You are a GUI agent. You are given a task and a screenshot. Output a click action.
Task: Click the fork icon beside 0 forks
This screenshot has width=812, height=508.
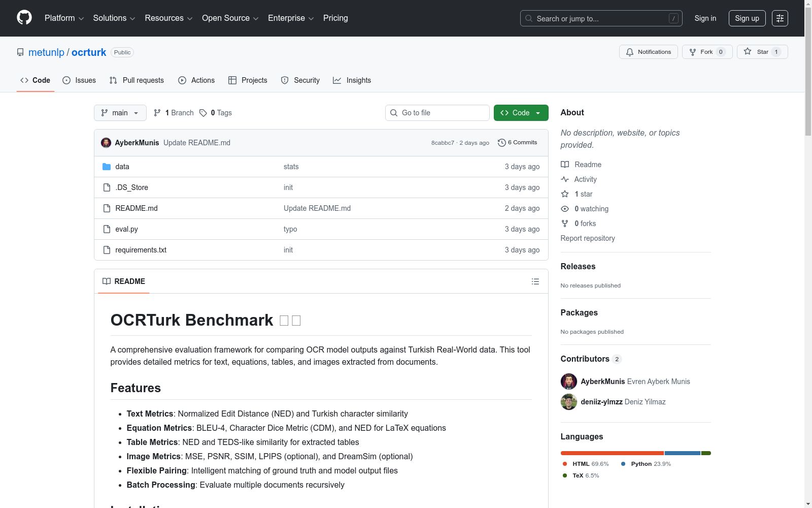565,224
